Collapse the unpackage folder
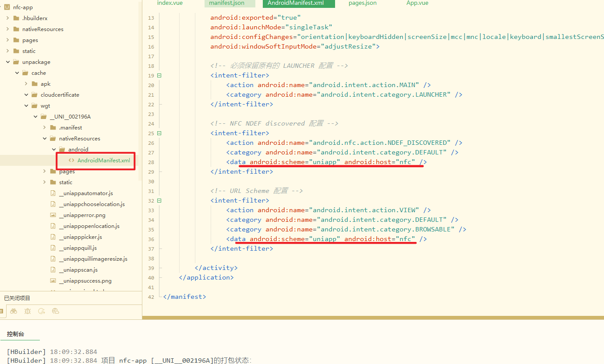The height and width of the screenshot is (364, 604). pyautogui.click(x=8, y=62)
